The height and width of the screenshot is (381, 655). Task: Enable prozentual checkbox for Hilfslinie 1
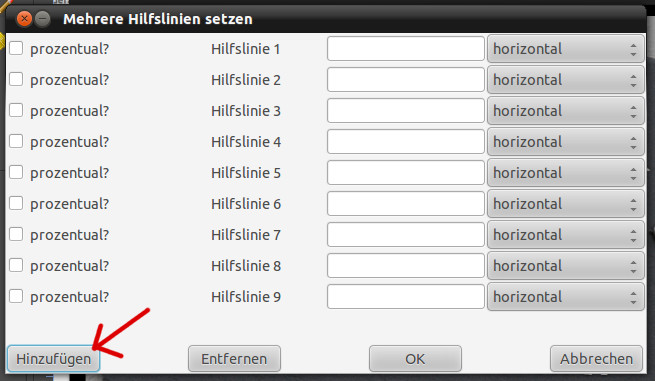pos(16,48)
